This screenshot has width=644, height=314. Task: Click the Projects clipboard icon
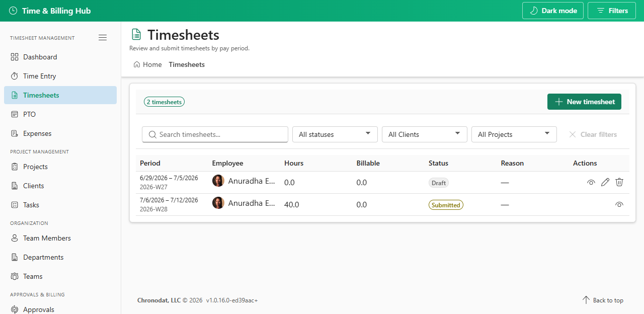click(15, 167)
